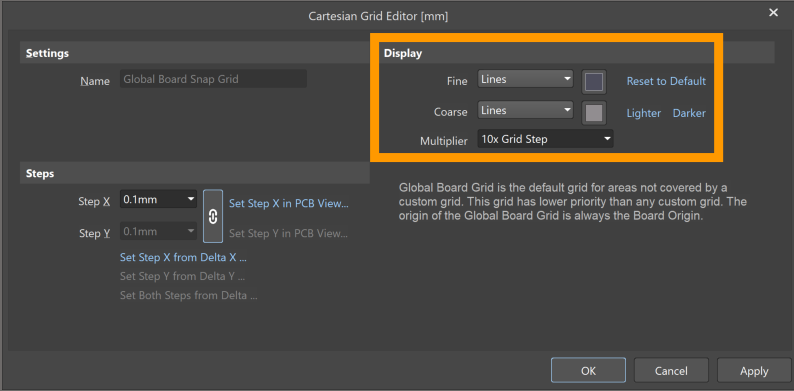Expand the Multiplier 10x Grid Step dropdown
The height and width of the screenshot is (391, 794).
click(545, 139)
